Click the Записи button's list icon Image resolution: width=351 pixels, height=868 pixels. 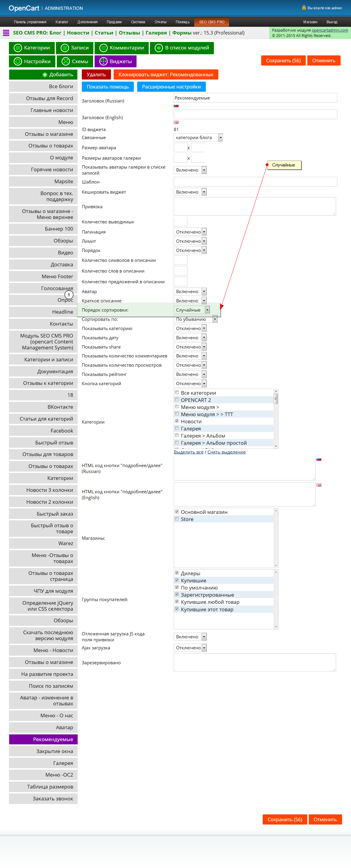click(x=65, y=48)
